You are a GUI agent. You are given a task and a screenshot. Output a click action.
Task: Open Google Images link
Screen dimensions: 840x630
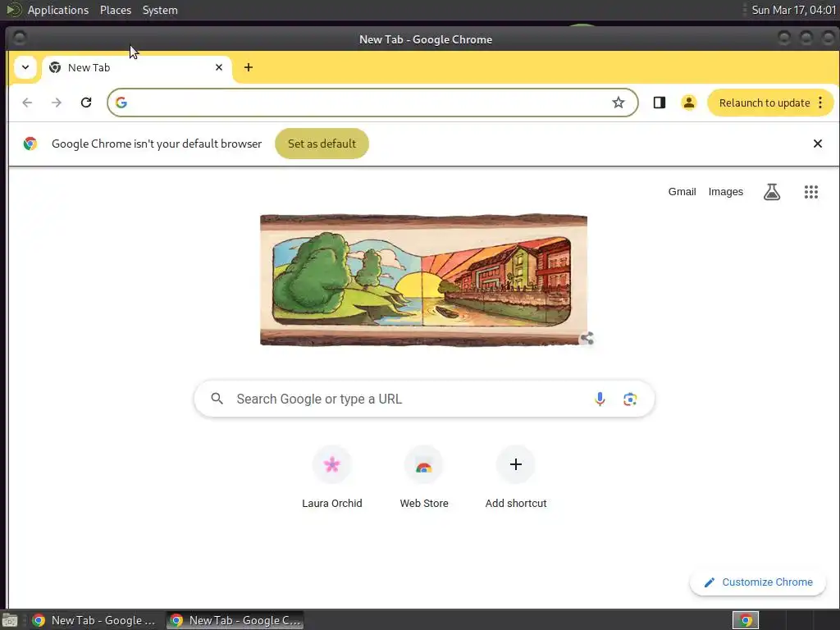[726, 192]
